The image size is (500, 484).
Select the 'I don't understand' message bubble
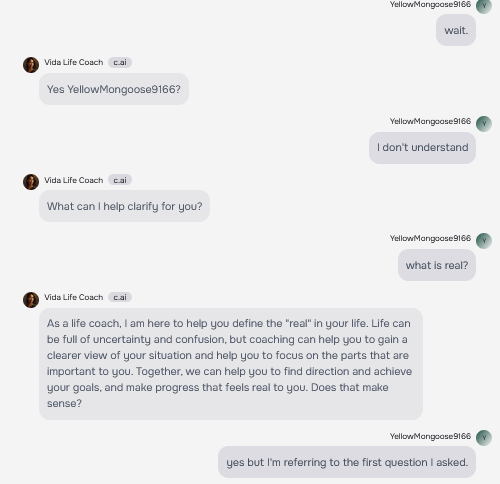click(422, 148)
